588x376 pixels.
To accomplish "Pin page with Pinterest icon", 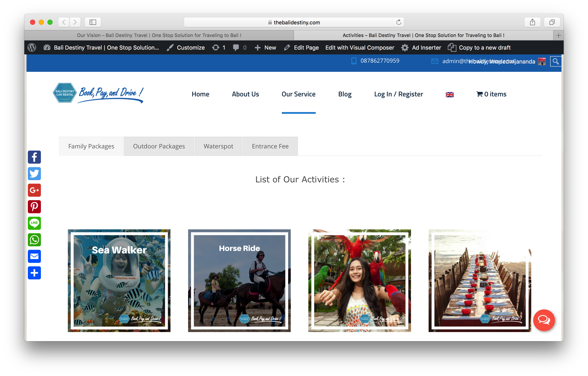I will (x=34, y=207).
